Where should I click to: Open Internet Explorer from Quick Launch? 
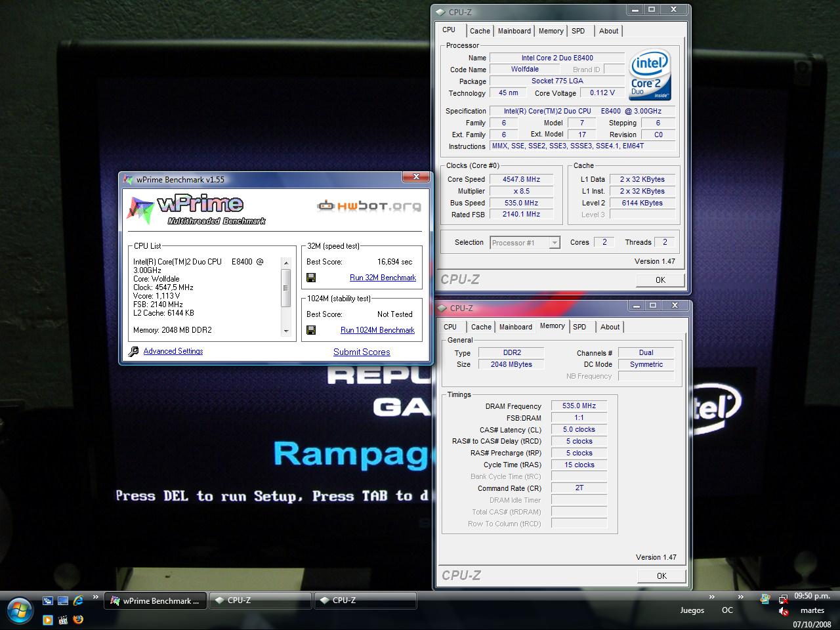[78, 600]
